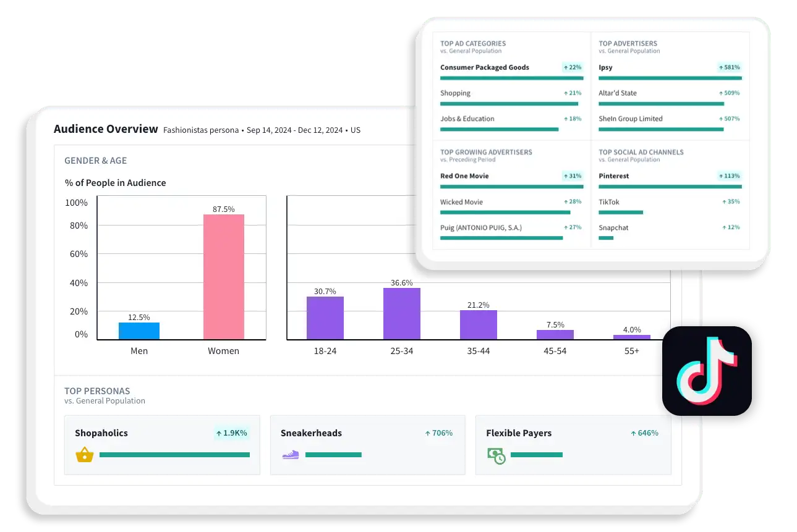Click the Flexible Payers money icon
The width and height of the screenshot is (797, 532).
click(x=496, y=456)
